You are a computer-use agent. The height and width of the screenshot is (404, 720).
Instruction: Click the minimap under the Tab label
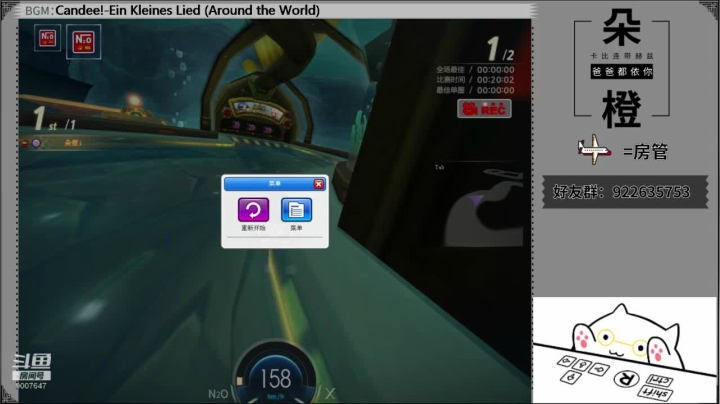[482, 207]
